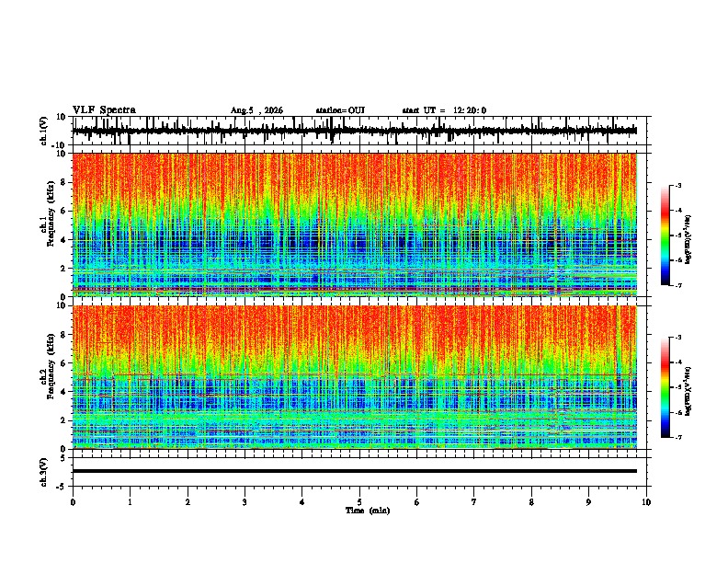Click the "Time (min)" x-axis label
Viewport: 728px width, 563px height.
[368, 511]
